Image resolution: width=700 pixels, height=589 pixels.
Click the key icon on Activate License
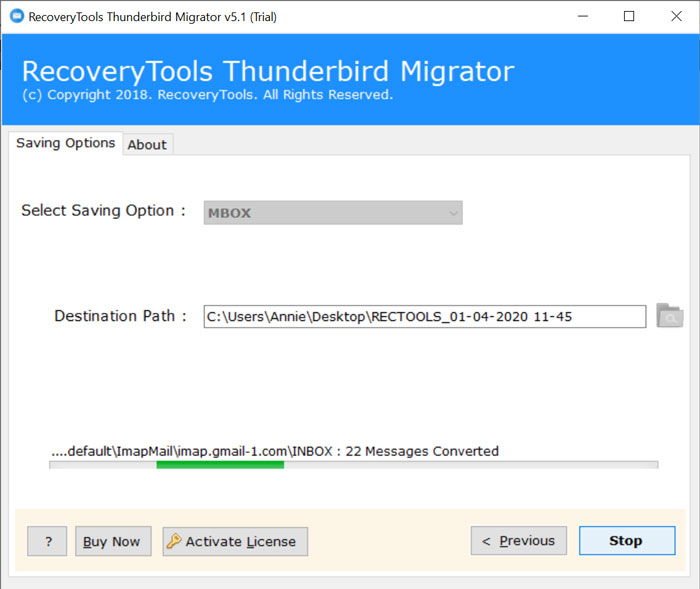pos(174,541)
